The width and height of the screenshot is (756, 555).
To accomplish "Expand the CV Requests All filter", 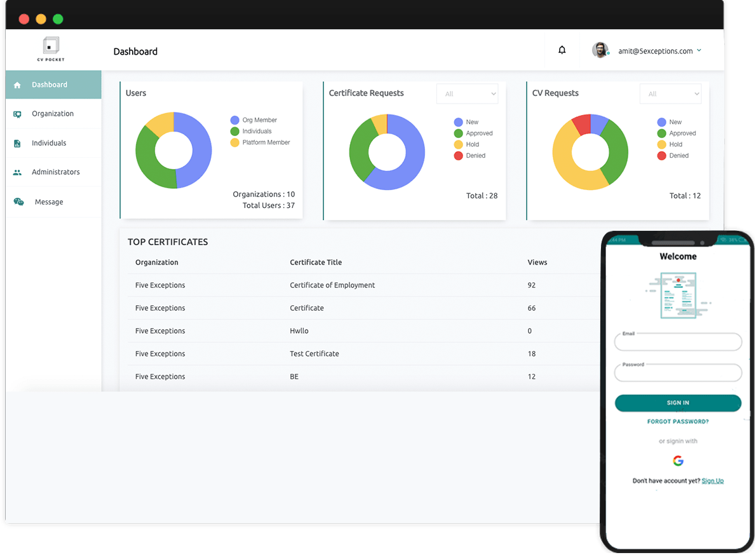I will [x=670, y=93].
